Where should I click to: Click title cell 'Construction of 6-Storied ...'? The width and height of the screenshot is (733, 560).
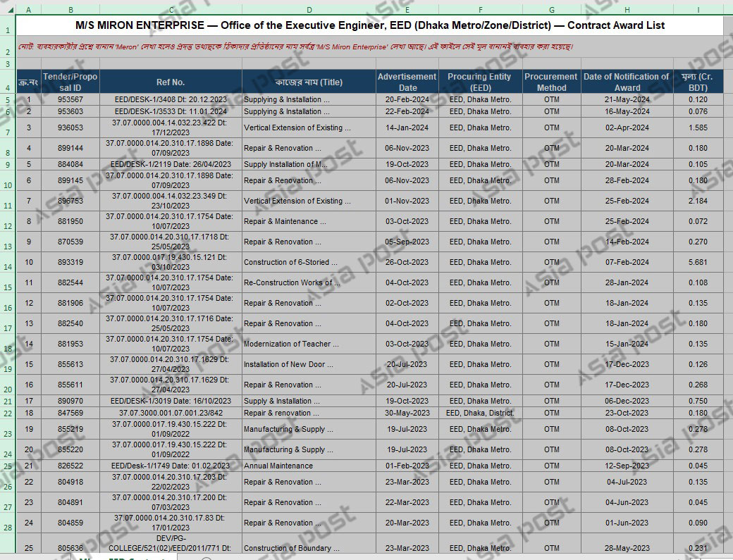pyautogui.click(x=309, y=263)
